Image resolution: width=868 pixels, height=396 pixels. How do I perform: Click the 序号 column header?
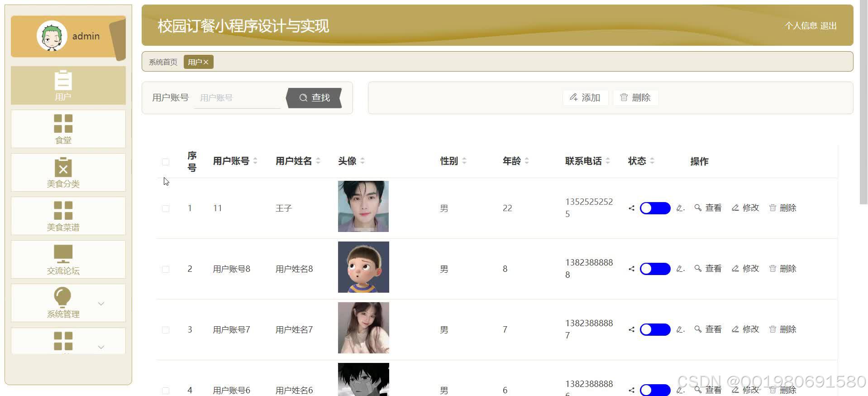192,162
